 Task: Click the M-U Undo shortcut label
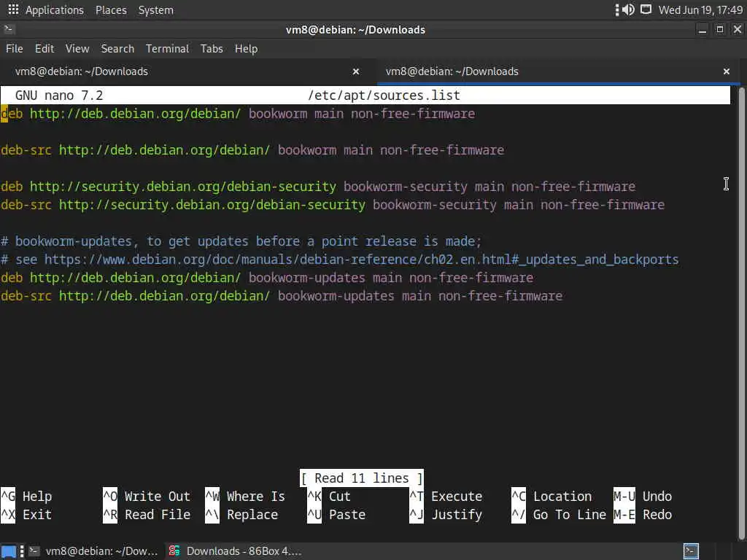click(x=643, y=496)
